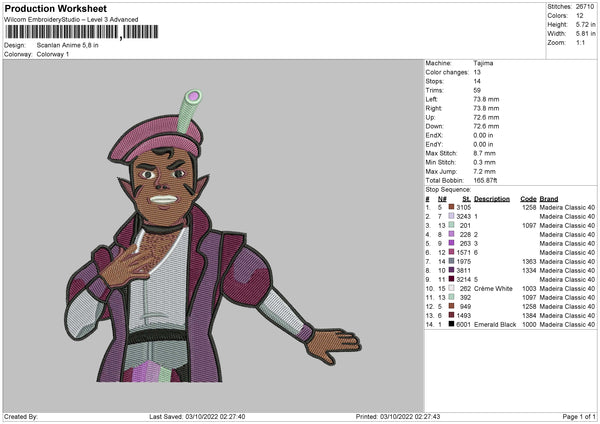
Task: Click the embroidery design preview image
Action: click(214, 236)
